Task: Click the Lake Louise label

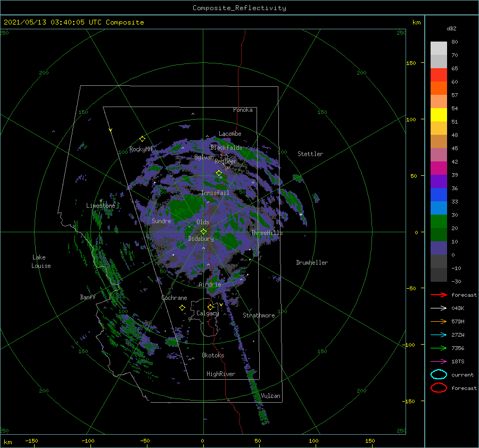Action: [x=41, y=262]
